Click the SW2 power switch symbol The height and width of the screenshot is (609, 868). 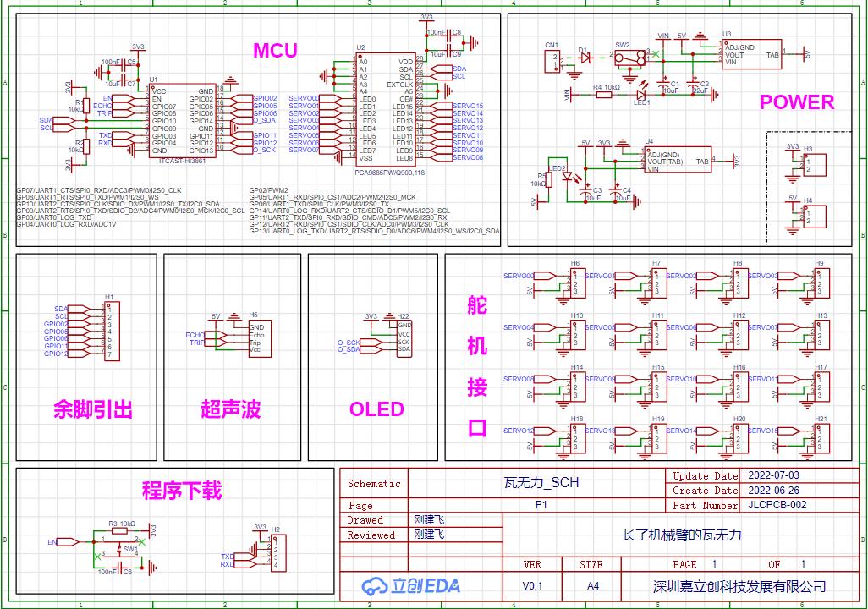click(x=629, y=58)
